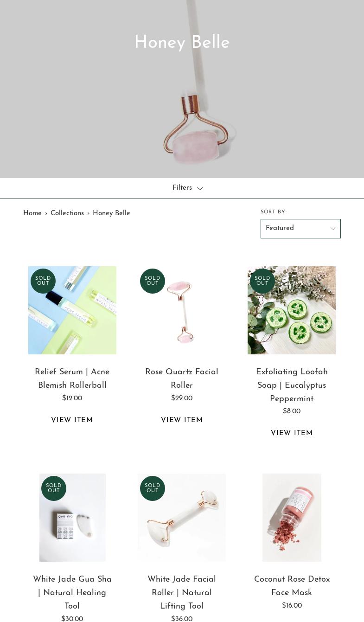364x622 pixels.
Task: Open Coconut Rose Detox Face Mask image
Action: (x=292, y=518)
